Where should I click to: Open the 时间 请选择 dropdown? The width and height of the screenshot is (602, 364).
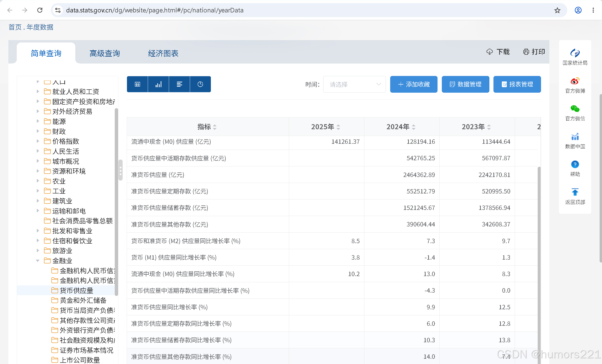[355, 84]
